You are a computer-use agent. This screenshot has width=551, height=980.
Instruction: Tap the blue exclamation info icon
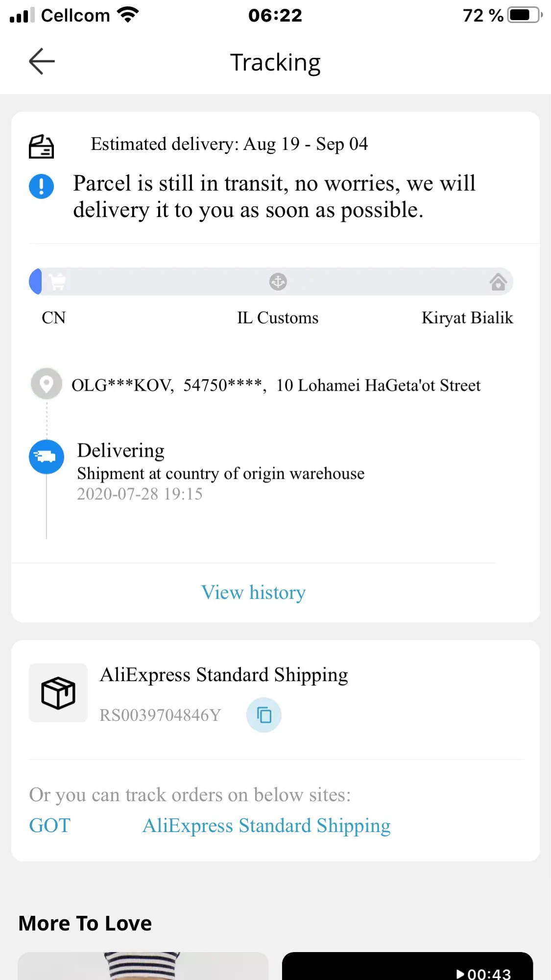(x=41, y=186)
